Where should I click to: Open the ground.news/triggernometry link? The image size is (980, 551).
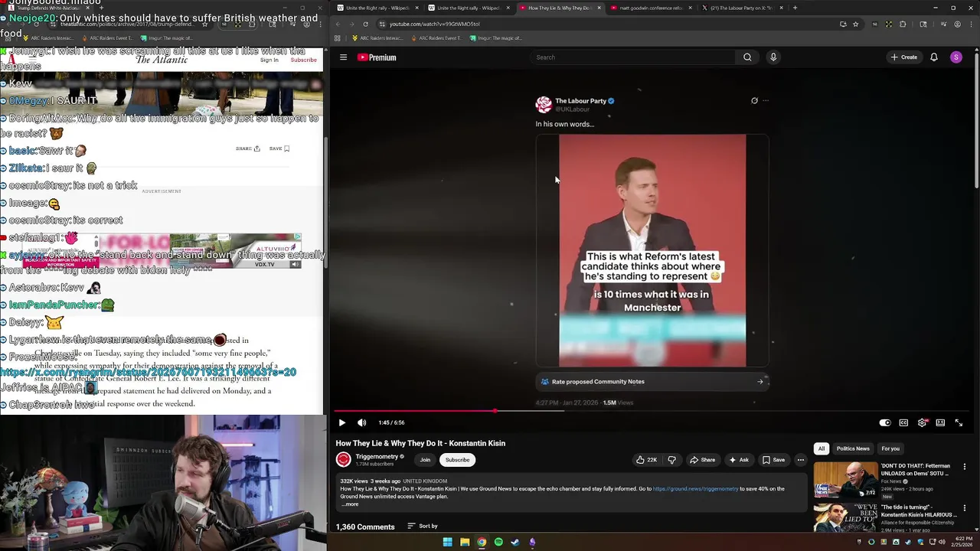[695, 489]
